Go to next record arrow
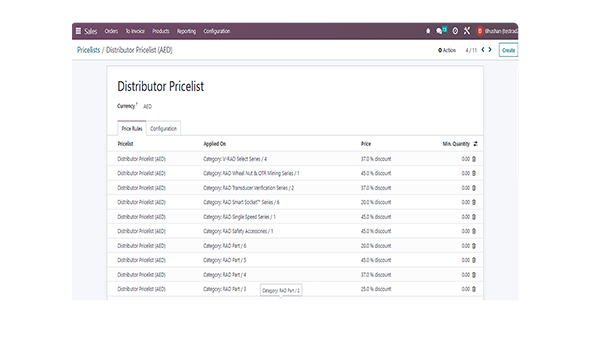The height and width of the screenshot is (360, 590). [490, 50]
